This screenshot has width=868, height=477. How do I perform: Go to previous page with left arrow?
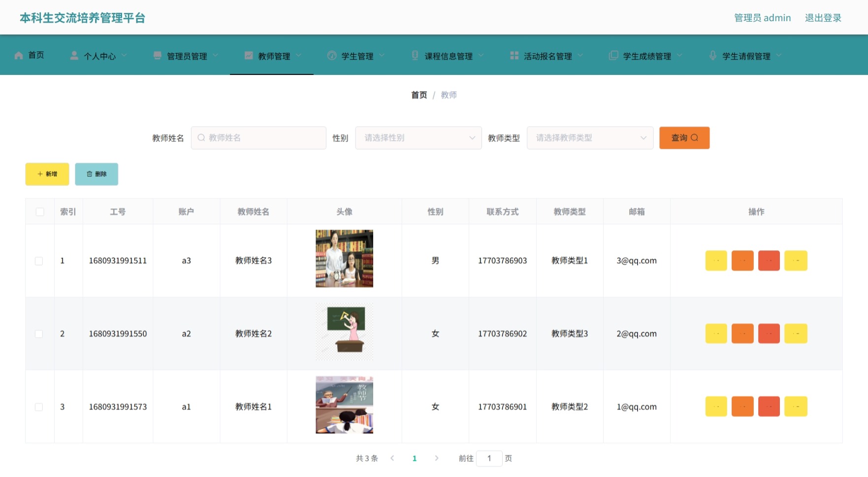(x=392, y=458)
